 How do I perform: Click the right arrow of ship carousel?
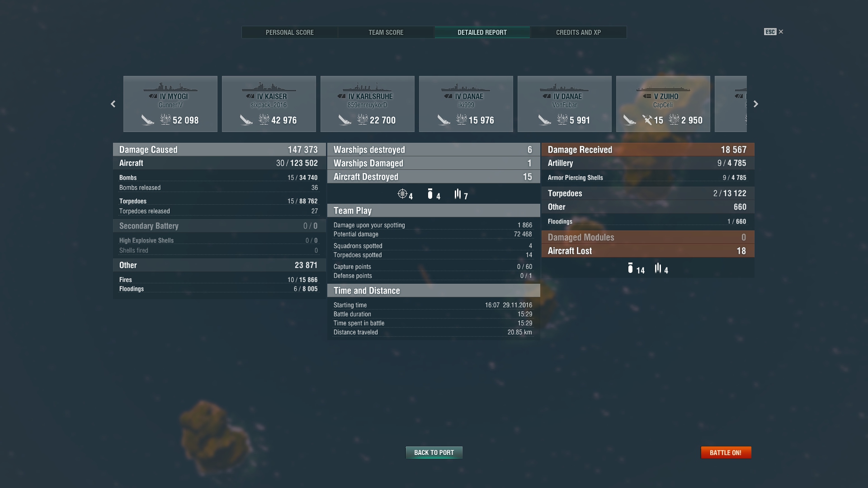click(x=755, y=104)
